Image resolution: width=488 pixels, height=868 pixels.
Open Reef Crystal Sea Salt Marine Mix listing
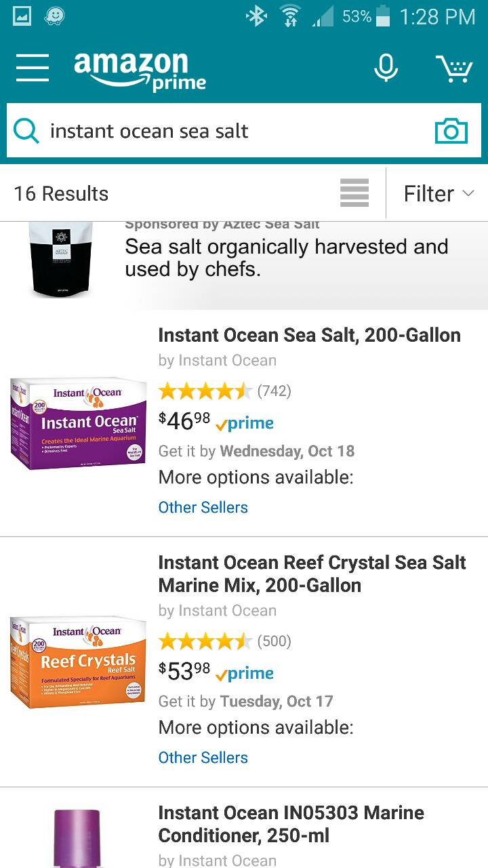312,574
